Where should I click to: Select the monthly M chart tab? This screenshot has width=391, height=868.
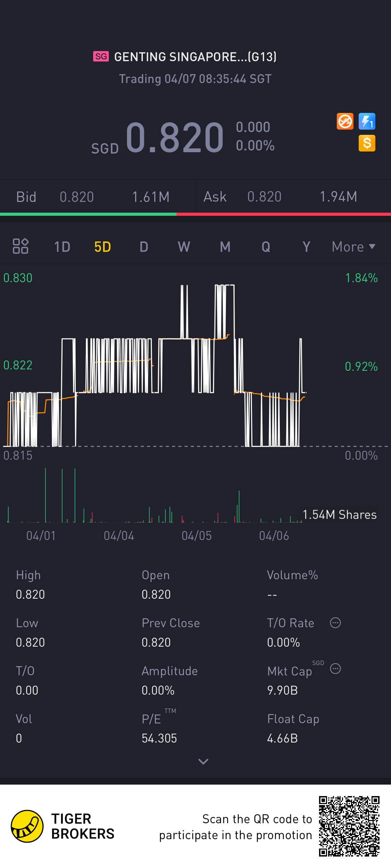pyautogui.click(x=225, y=247)
